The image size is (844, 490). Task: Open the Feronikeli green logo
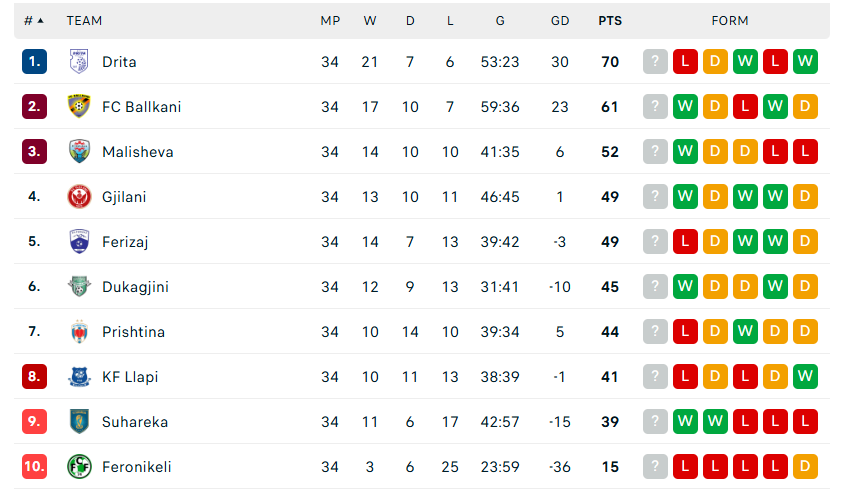tap(79, 467)
